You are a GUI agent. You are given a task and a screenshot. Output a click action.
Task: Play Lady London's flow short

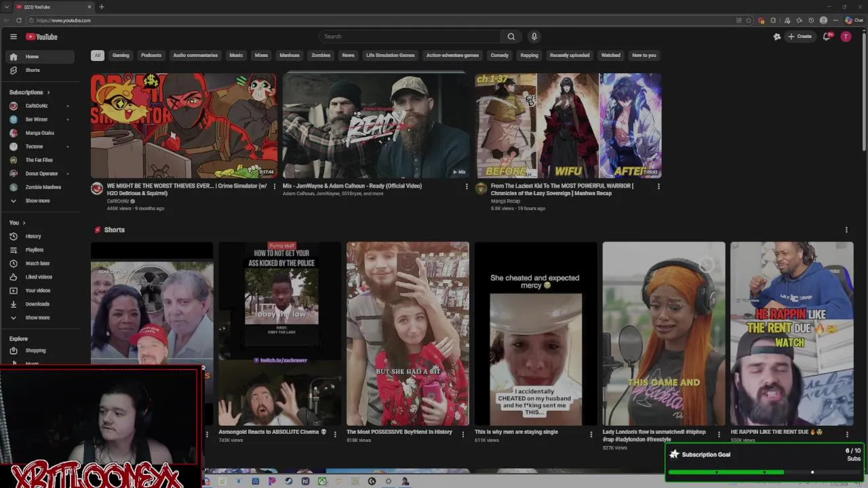(664, 333)
